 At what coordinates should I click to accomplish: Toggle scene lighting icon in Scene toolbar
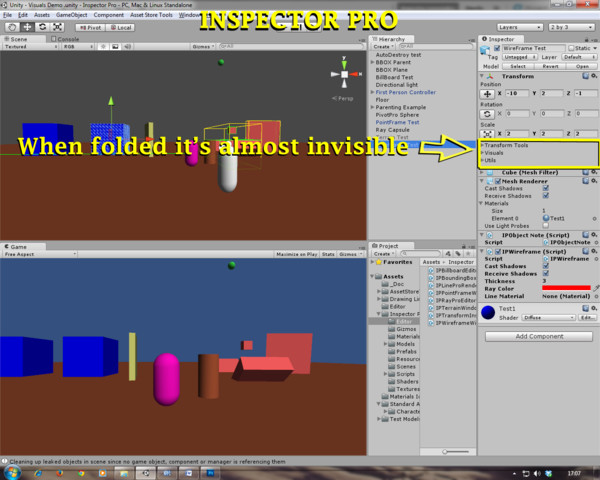pyautogui.click(x=103, y=47)
